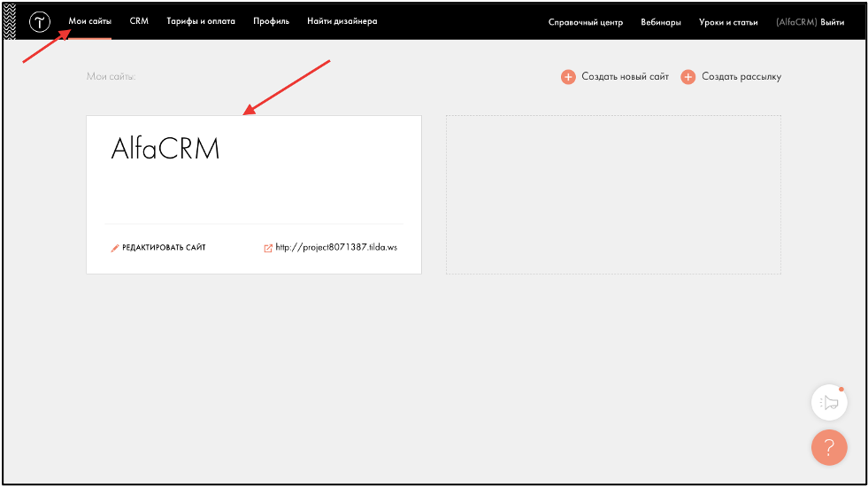
Task: Open Уроки и статьи link
Action: coord(728,22)
